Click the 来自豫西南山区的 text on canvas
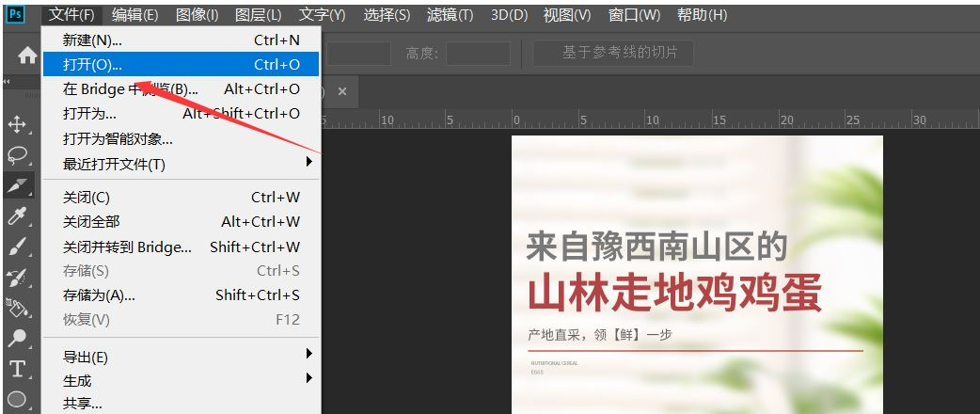This screenshot has width=980, height=414. pos(656,247)
